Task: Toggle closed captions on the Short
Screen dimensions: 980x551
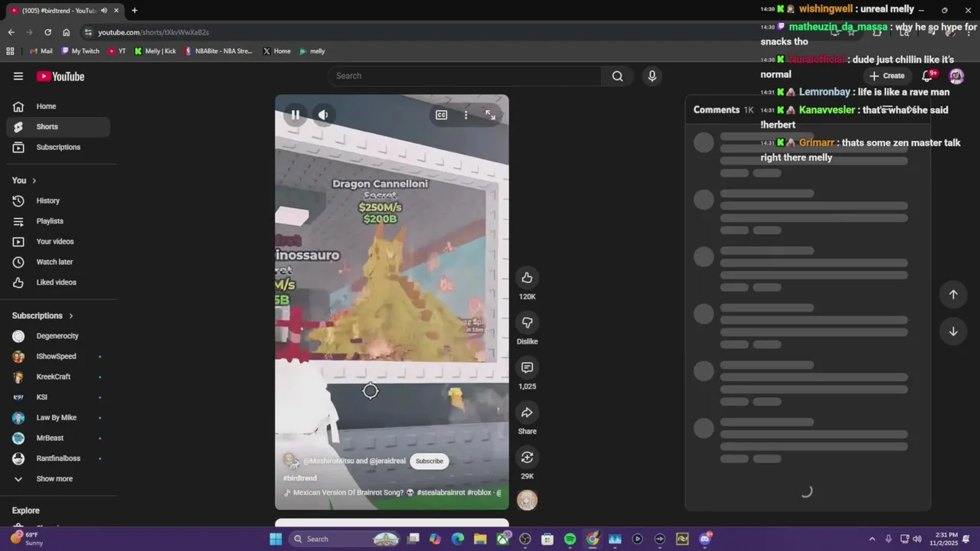Action: point(441,115)
